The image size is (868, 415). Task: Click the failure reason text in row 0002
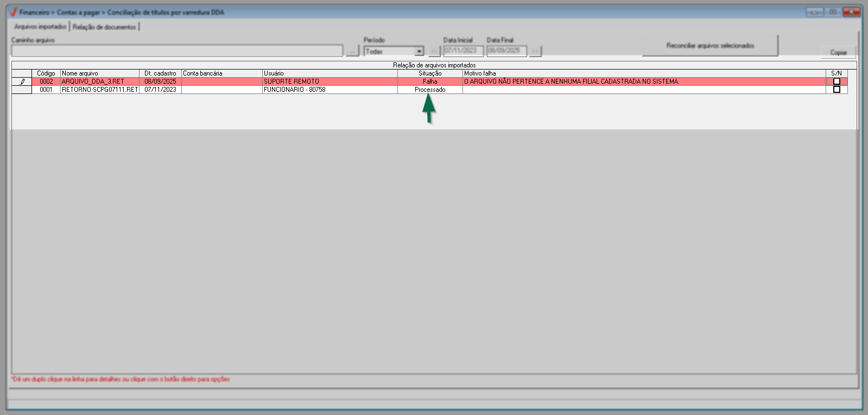point(572,81)
